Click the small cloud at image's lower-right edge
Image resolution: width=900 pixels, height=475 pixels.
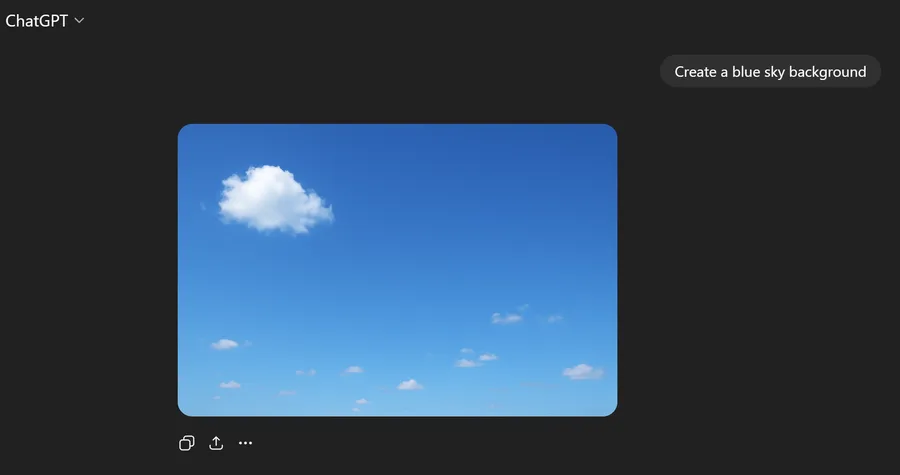point(583,371)
